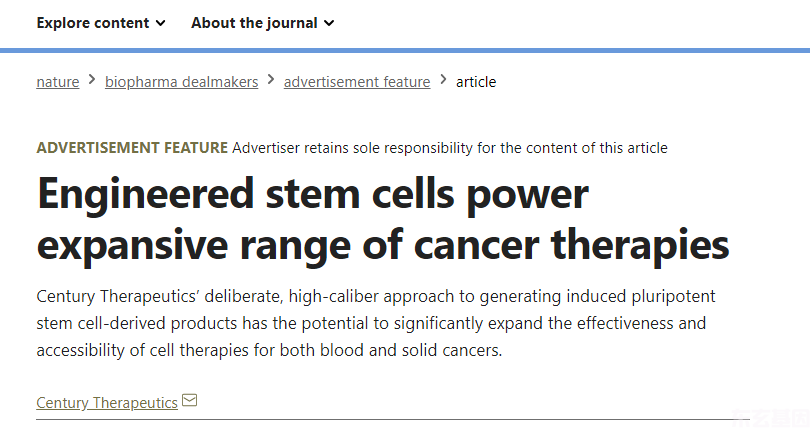Open the Explore content menu
Image resolution: width=810 pixels, height=428 pixels.
point(101,23)
